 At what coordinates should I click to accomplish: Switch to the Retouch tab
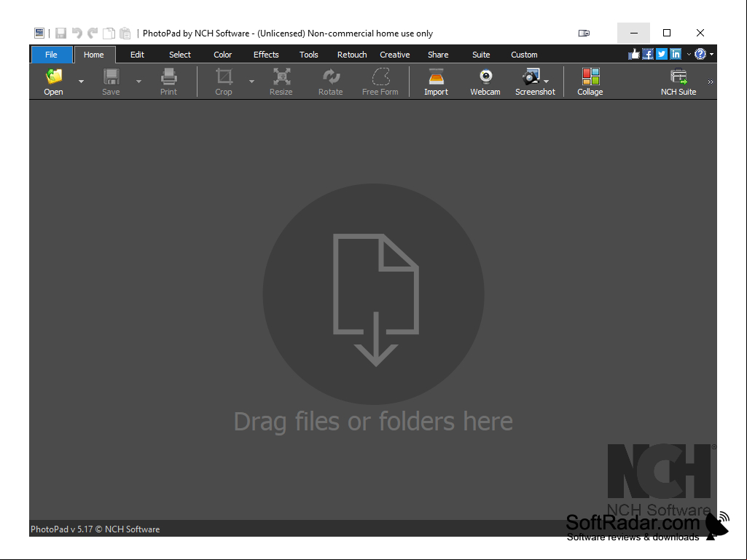click(x=352, y=55)
